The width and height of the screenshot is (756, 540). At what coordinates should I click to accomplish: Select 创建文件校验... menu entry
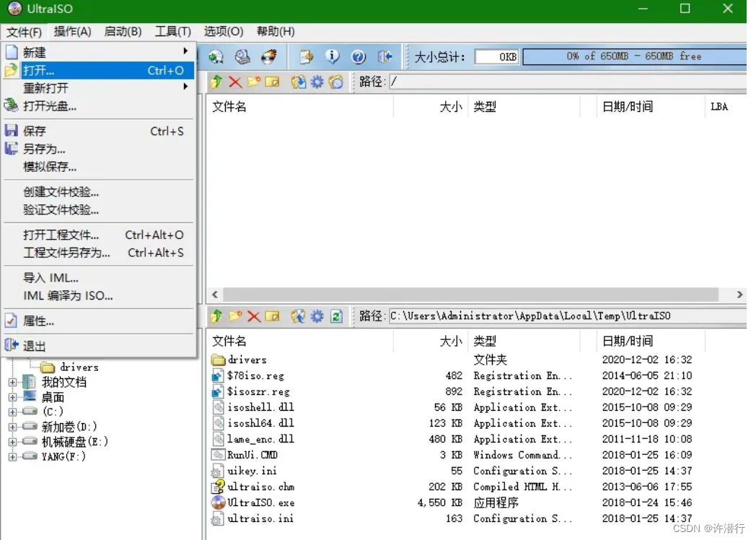(x=98, y=192)
